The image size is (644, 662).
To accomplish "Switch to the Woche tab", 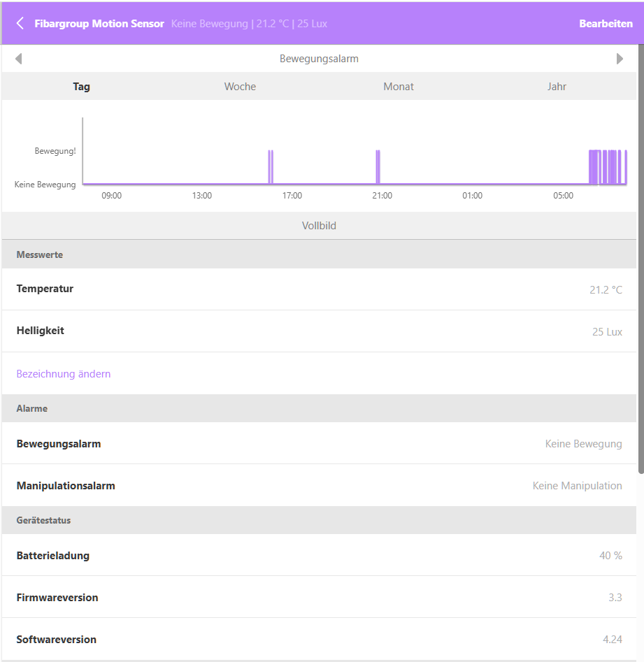I will tap(240, 87).
